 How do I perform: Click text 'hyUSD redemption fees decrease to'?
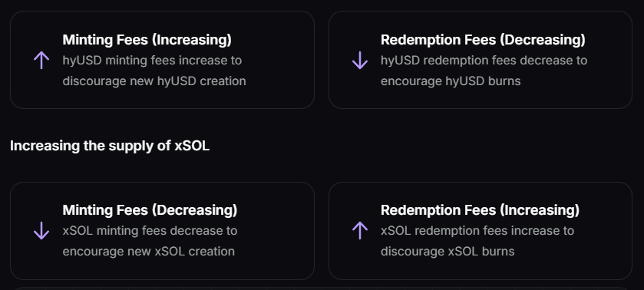tap(484, 61)
